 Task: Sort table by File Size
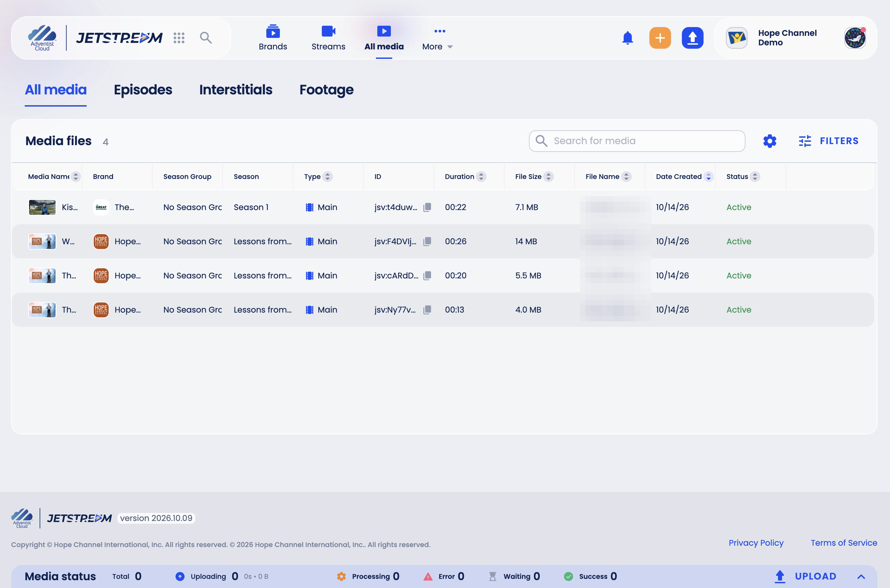tap(548, 177)
